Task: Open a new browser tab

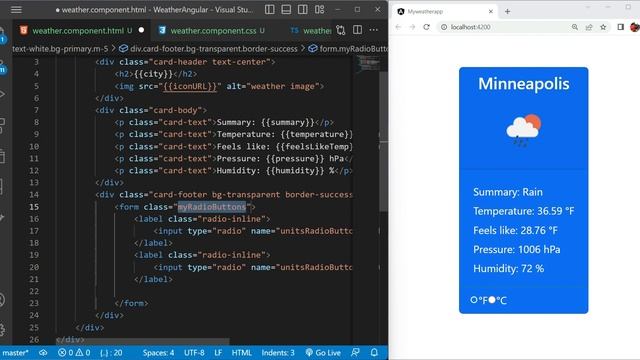Action: [x=507, y=11]
